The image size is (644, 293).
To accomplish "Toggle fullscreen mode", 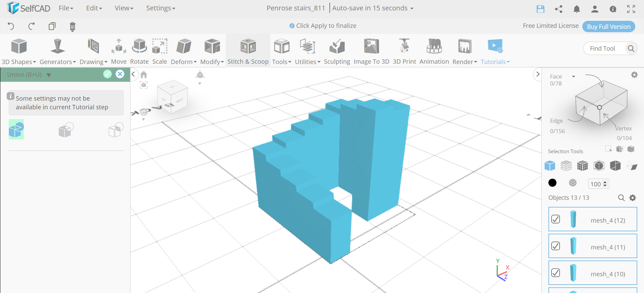I will pos(631,9).
